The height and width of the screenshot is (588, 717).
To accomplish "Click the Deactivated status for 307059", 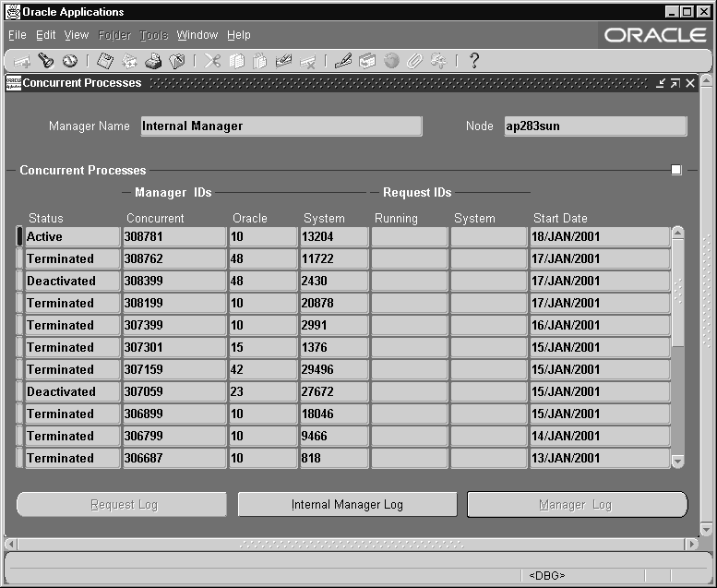I will (x=72, y=391).
